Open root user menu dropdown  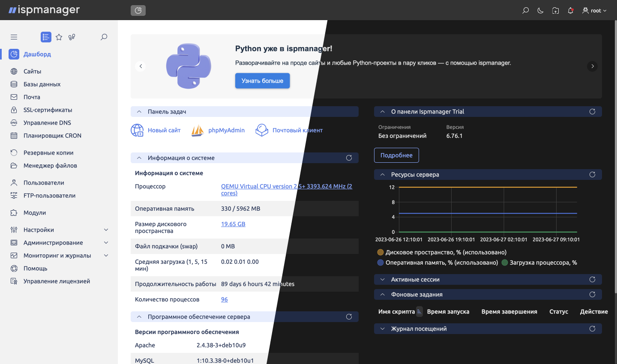(x=594, y=11)
